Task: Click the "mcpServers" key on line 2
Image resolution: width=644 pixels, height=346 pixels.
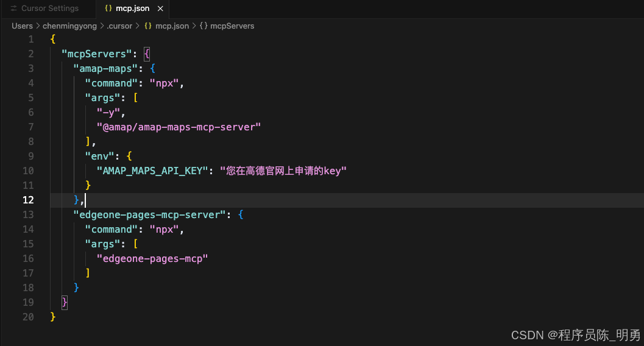Action: tap(96, 54)
